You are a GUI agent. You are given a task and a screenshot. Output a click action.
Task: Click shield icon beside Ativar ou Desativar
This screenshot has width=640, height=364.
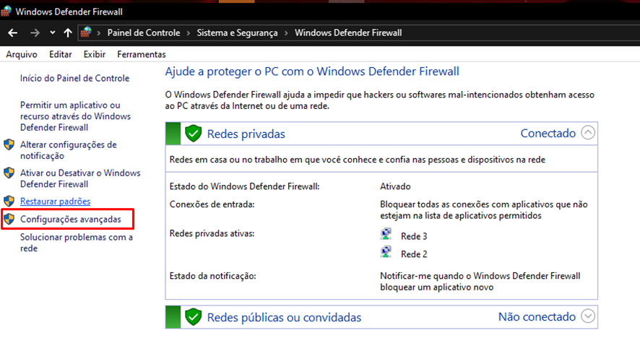click(9, 173)
